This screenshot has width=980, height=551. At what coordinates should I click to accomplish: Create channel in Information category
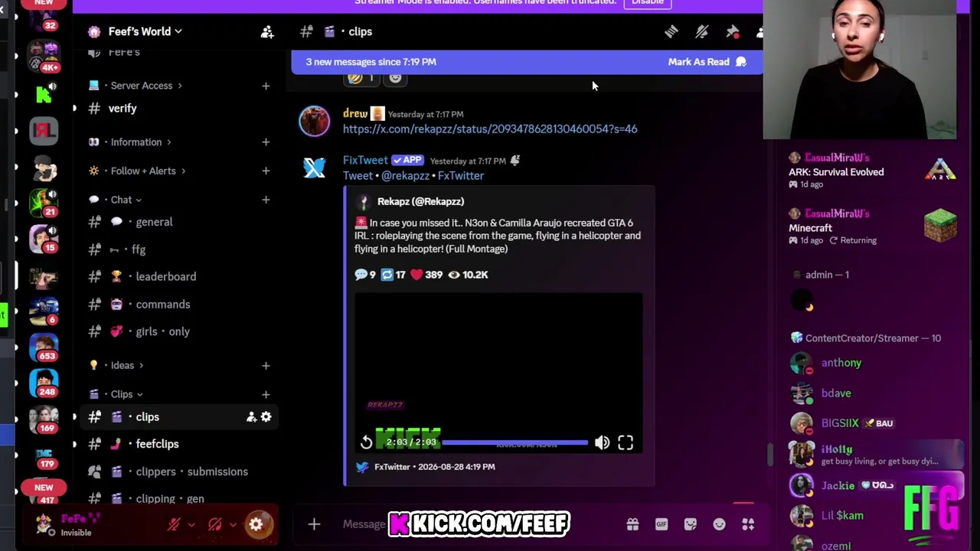point(266,142)
